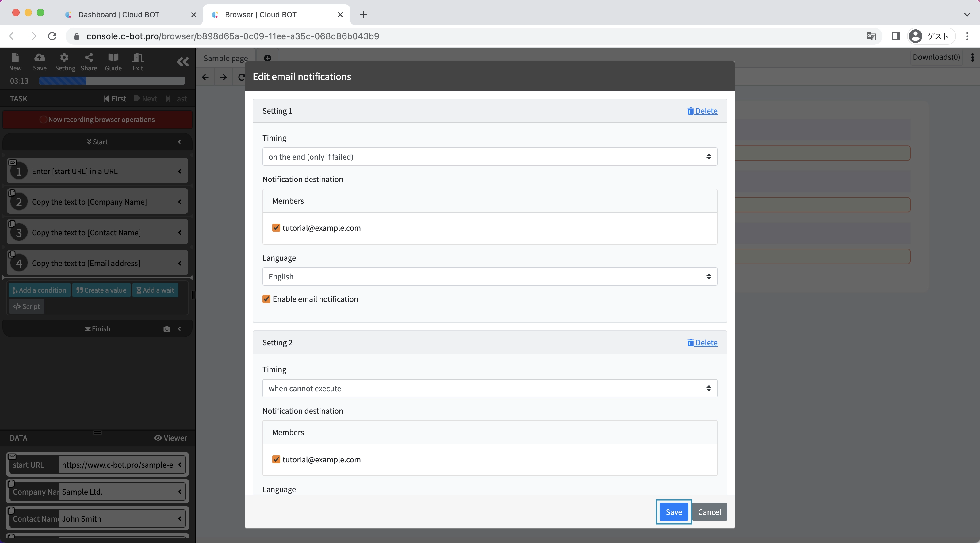Screen dimensions: 980x543
Task: Open Timing dropdown showing 'on the end (only if failed)'
Action: [x=489, y=157]
